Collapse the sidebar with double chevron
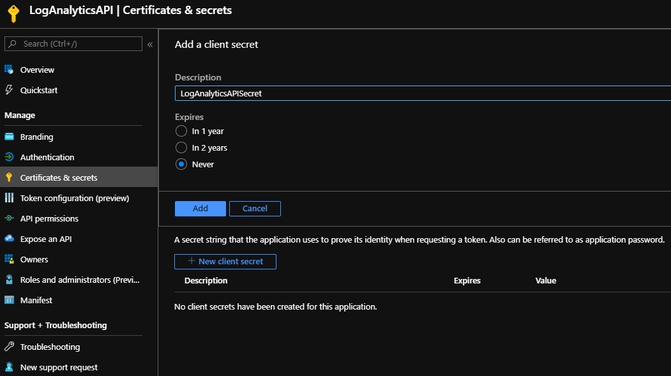This screenshot has width=671, height=376. coord(150,44)
